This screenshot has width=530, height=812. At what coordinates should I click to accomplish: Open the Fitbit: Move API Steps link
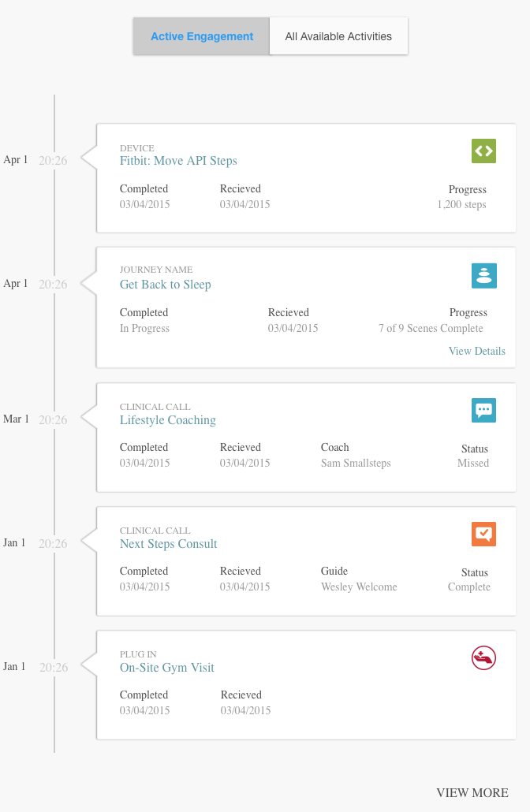click(178, 161)
